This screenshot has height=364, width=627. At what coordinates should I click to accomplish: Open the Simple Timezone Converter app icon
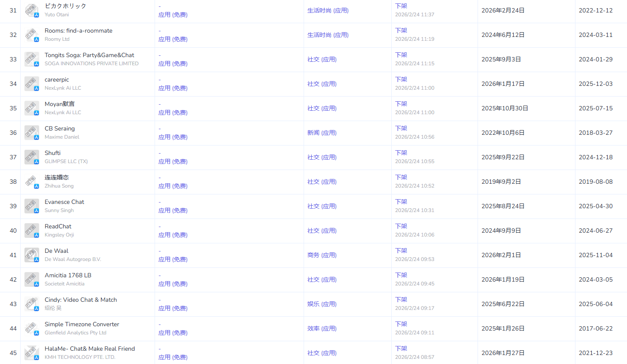32,328
